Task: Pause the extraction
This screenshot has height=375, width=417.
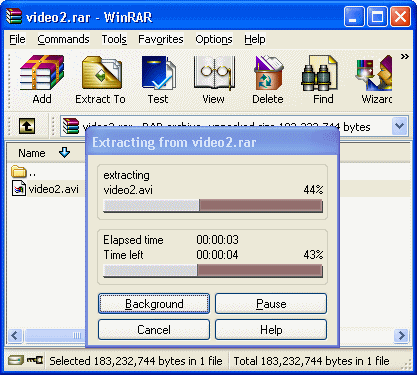Action: (271, 304)
